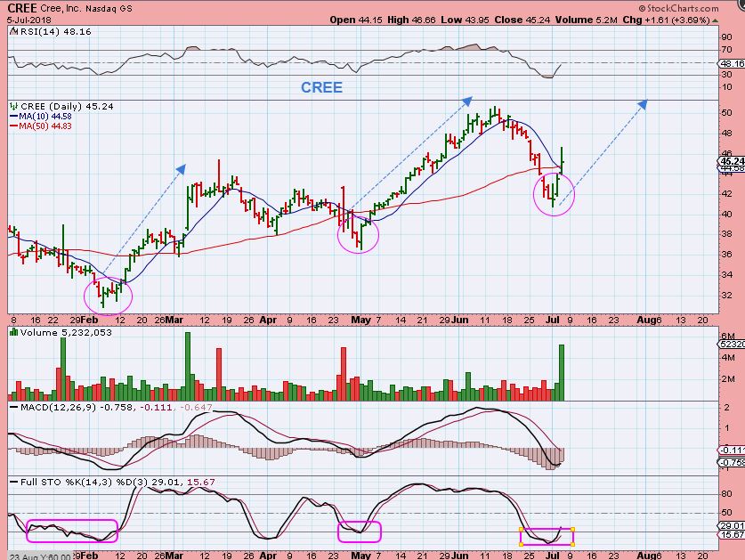Click the blue MA(10) legend line swatch
The width and height of the screenshot is (745, 560).
tap(13, 117)
